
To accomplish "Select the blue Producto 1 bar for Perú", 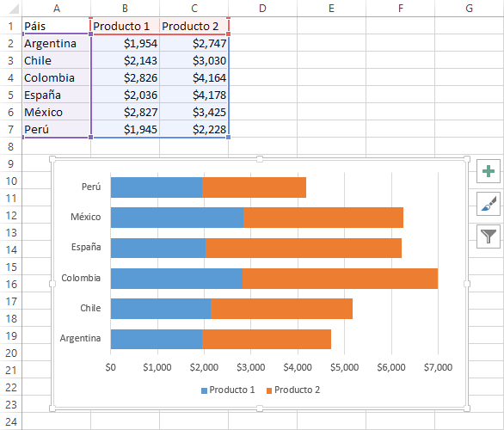I will [157, 187].
